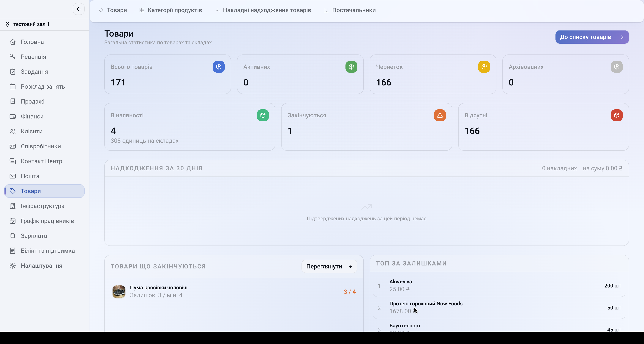Collapse the sidebar with the back arrow
The height and width of the screenshot is (344, 644).
tap(78, 9)
